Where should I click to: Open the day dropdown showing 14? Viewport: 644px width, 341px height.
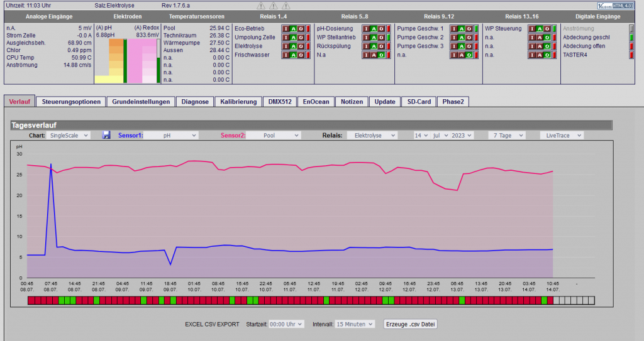tap(421, 136)
